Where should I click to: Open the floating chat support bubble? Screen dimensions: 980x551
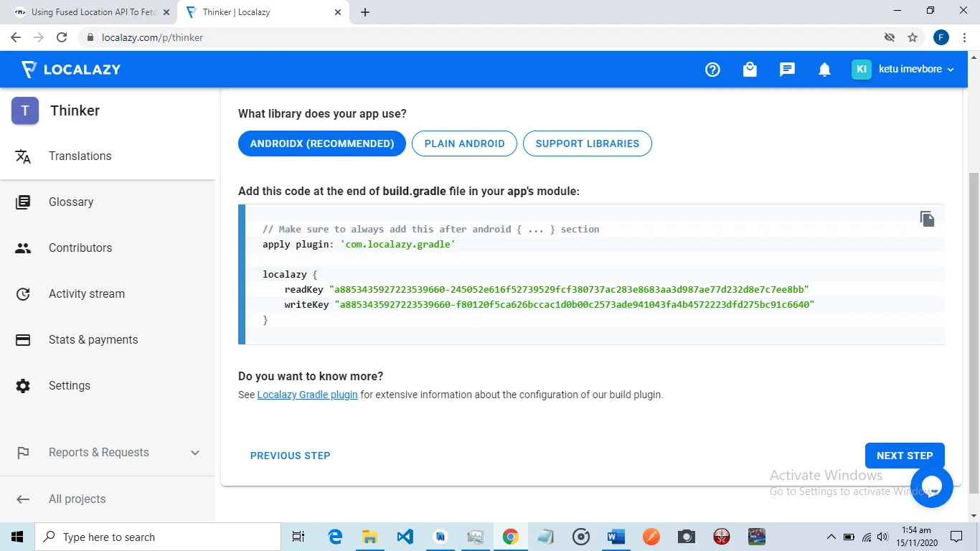[931, 486]
